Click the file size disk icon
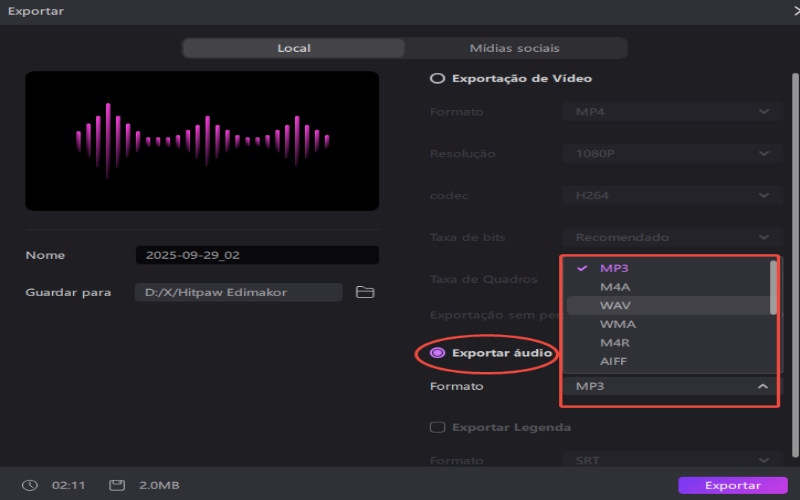 (x=117, y=485)
